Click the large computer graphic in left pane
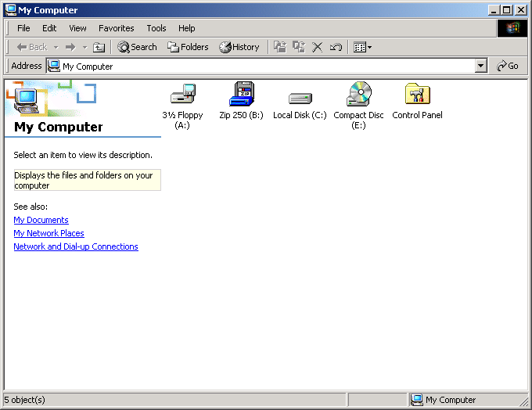The height and width of the screenshot is (410, 532). [x=27, y=100]
